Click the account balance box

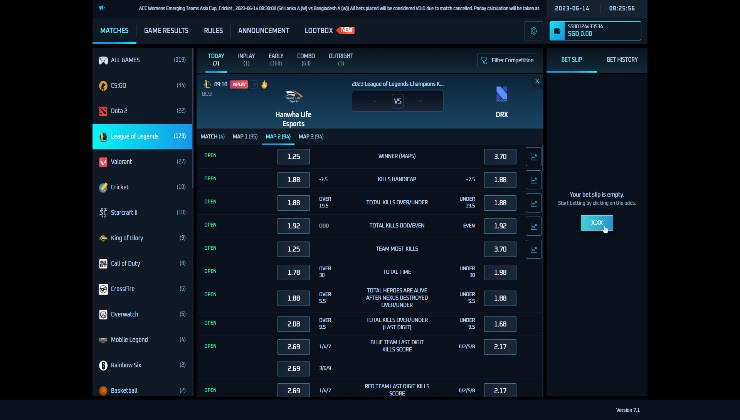(594, 31)
